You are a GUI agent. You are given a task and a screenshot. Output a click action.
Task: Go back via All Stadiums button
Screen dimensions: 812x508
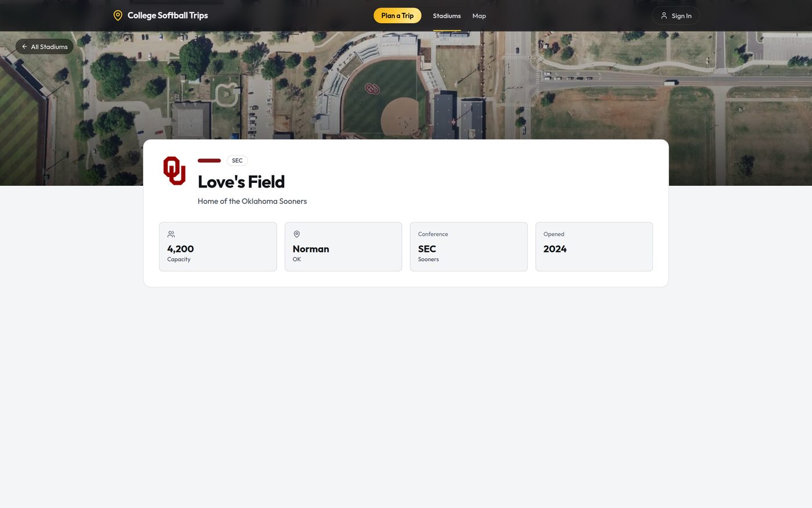click(x=45, y=46)
